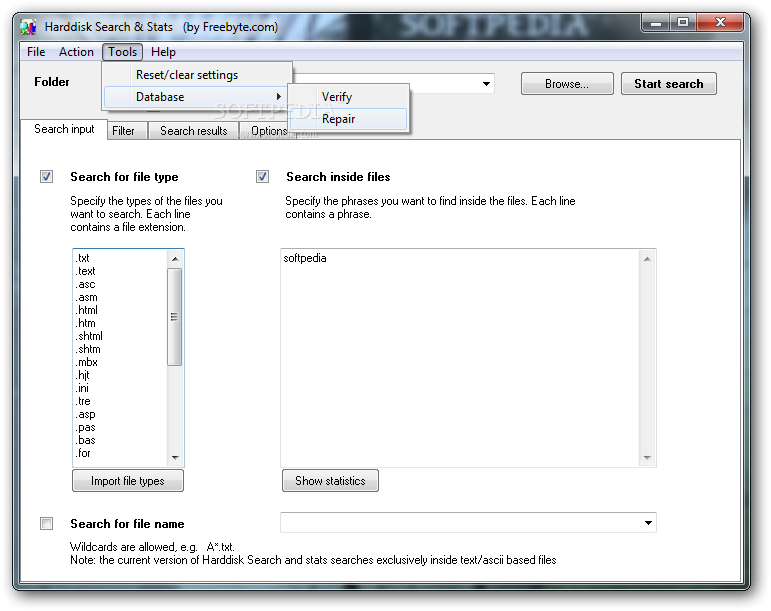Select the .html extension line

87,310
